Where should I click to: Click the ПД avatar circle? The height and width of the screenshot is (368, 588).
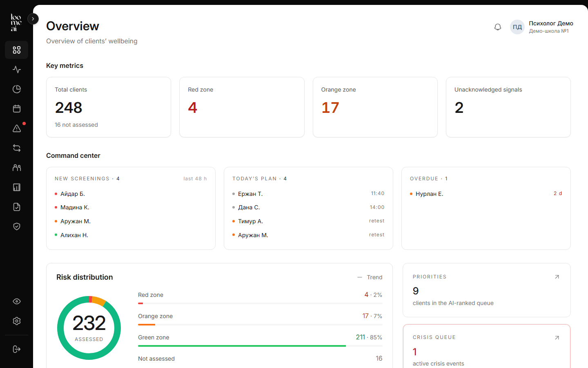(517, 27)
